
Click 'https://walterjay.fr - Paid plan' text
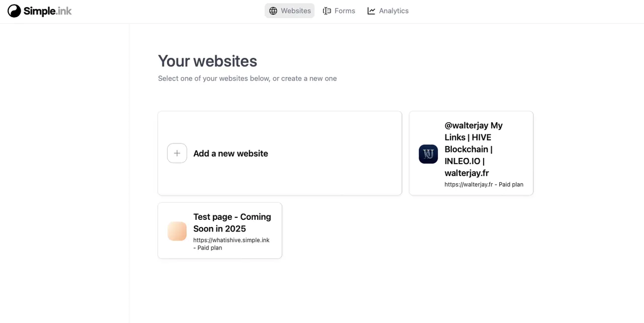(x=484, y=185)
